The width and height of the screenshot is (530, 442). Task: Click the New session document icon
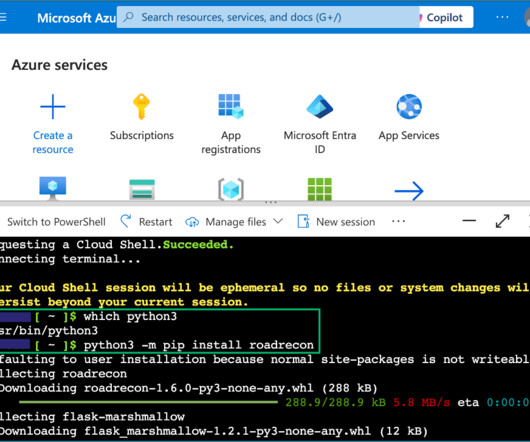click(x=303, y=222)
